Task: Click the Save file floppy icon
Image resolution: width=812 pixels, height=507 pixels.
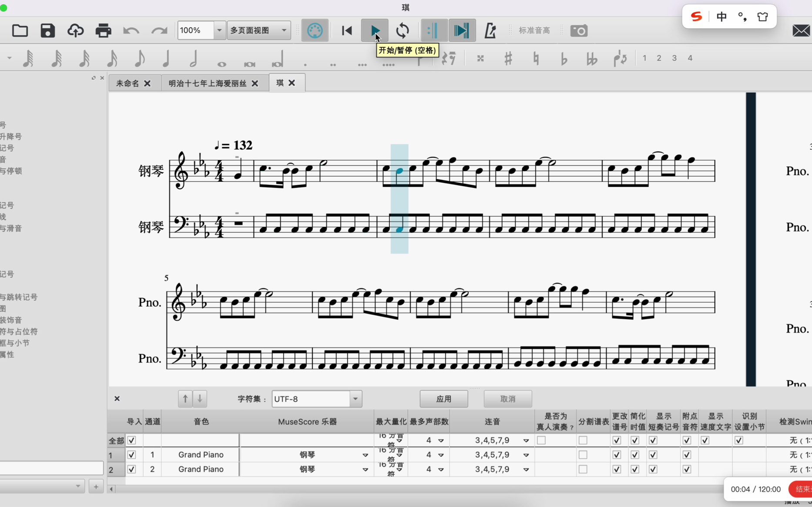Action: [47, 30]
